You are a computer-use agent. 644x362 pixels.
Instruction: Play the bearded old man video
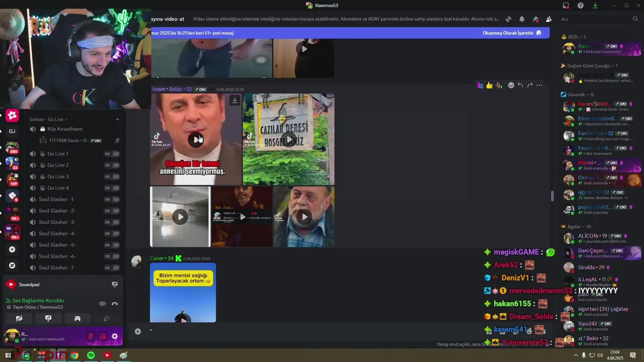click(304, 217)
